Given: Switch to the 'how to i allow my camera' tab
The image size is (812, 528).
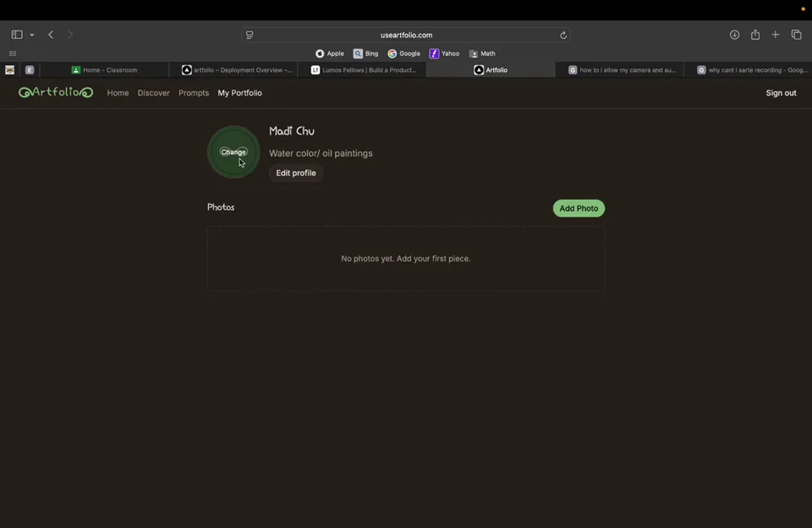Looking at the screenshot, I should click(619, 70).
